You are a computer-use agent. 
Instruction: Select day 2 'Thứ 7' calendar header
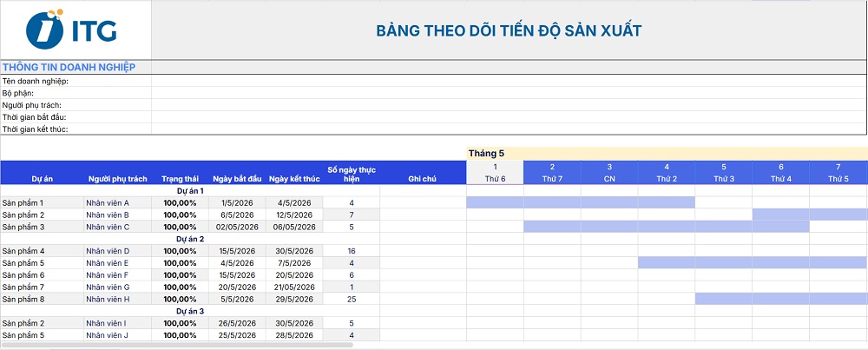[552, 173]
